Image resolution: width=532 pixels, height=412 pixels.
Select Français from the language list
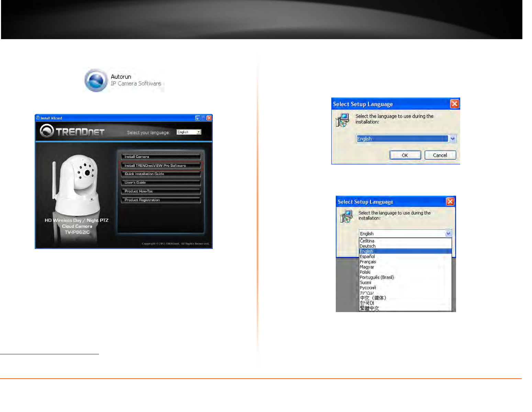pyautogui.click(x=405, y=262)
